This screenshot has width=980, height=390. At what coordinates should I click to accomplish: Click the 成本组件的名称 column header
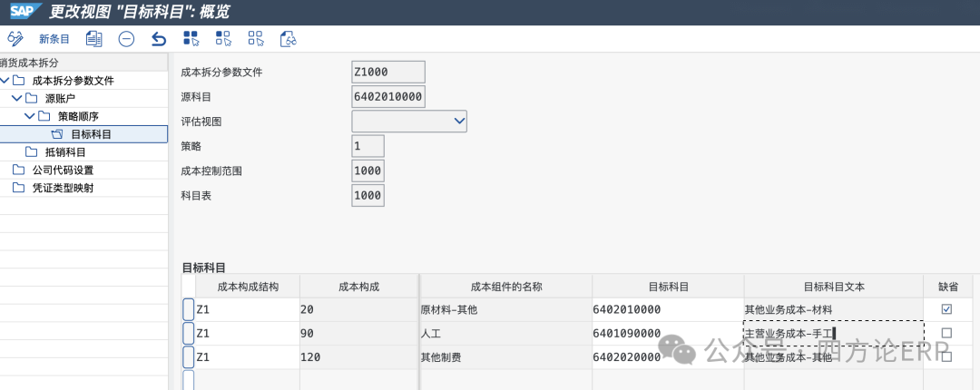506,287
